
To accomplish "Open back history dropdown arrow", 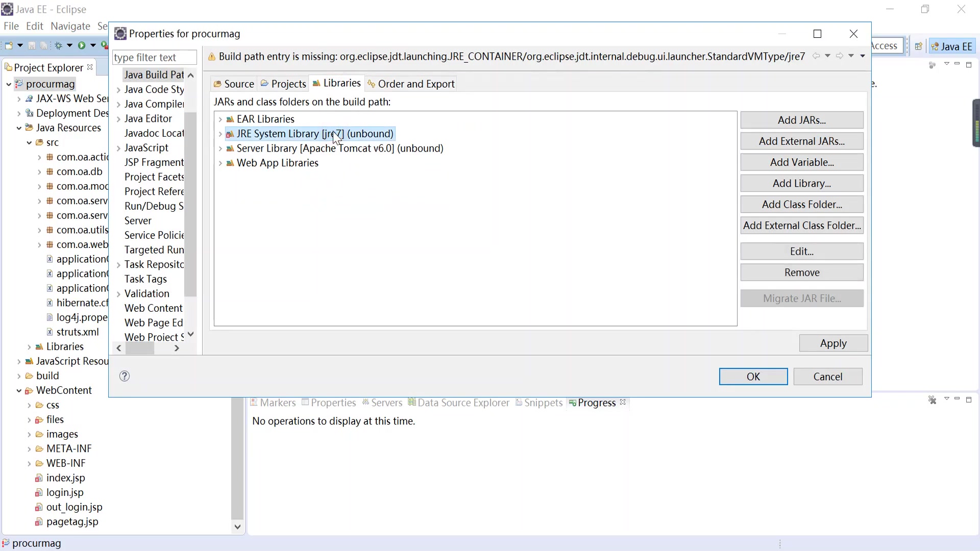I will pyautogui.click(x=827, y=56).
